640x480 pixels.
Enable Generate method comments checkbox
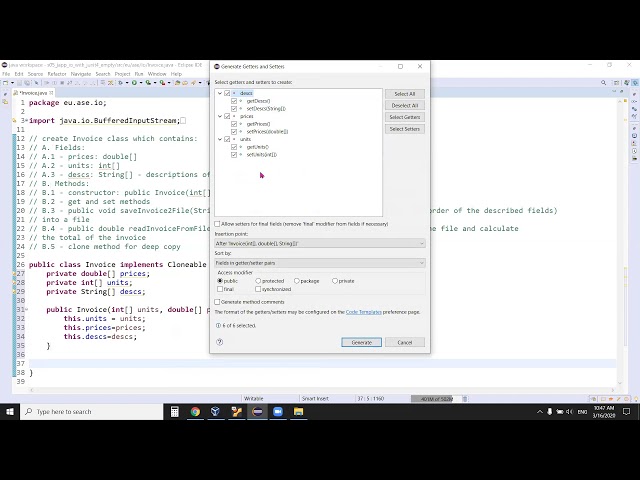[x=218, y=302]
